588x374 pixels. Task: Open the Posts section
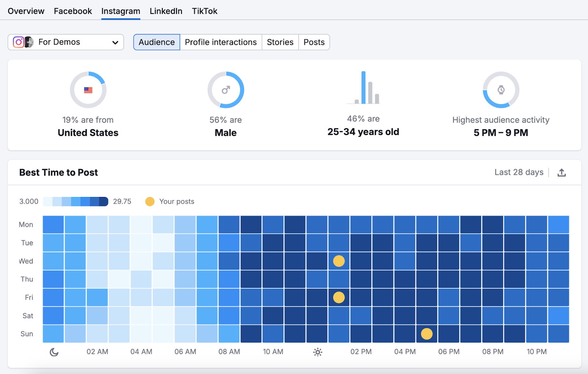coord(314,42)
